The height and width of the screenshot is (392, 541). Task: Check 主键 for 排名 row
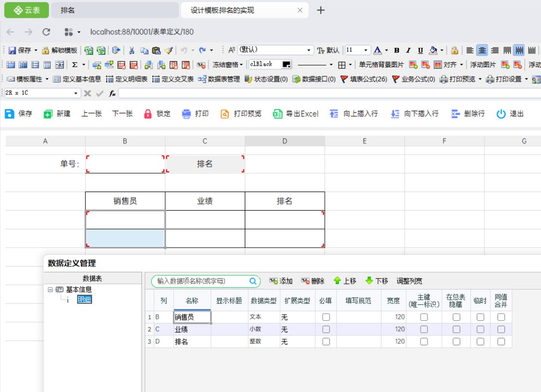[x=424, y=342]
